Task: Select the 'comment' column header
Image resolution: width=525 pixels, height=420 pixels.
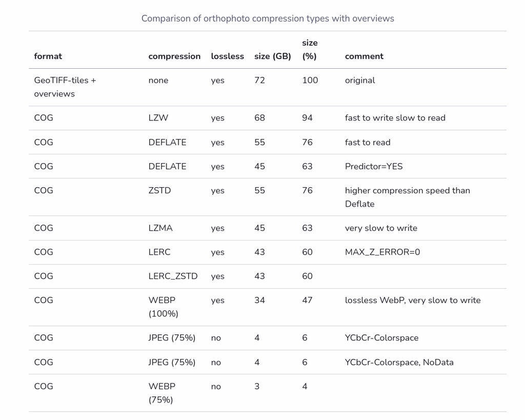Action: pyautogui.click(x=365, y=56)
